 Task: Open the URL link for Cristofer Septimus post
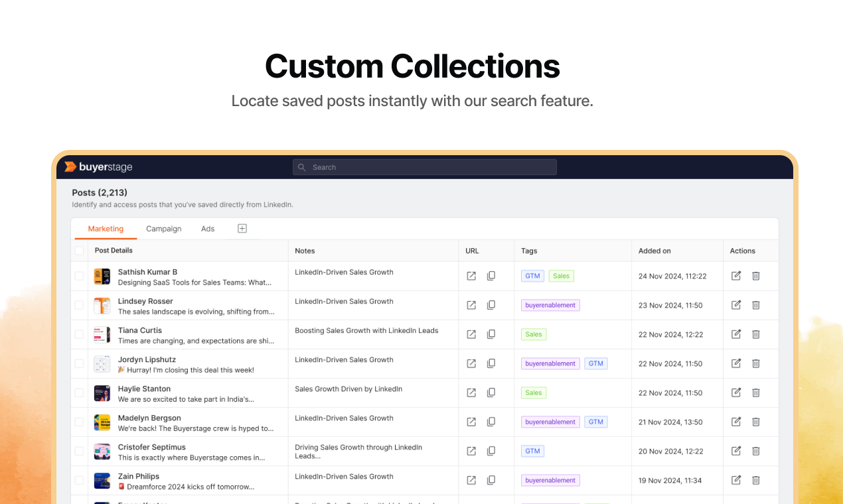(x=471, y=451)
